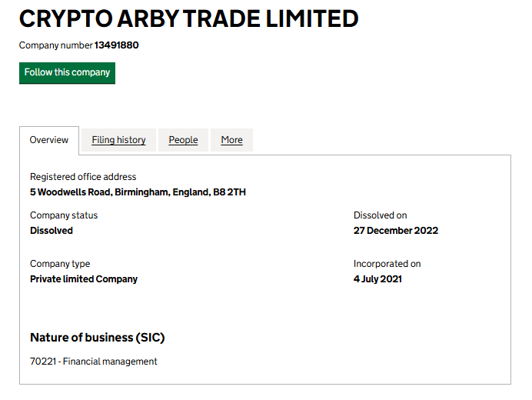The height and width of the screenshot is (400, 532).
Task: Click the Company type label
Action: point(60,264)
